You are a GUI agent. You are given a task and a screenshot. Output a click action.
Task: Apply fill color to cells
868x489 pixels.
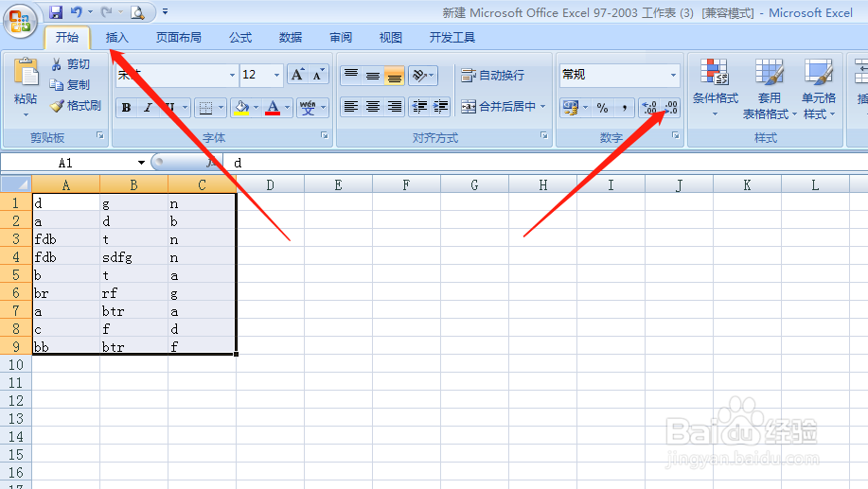[x=241, y=107]
